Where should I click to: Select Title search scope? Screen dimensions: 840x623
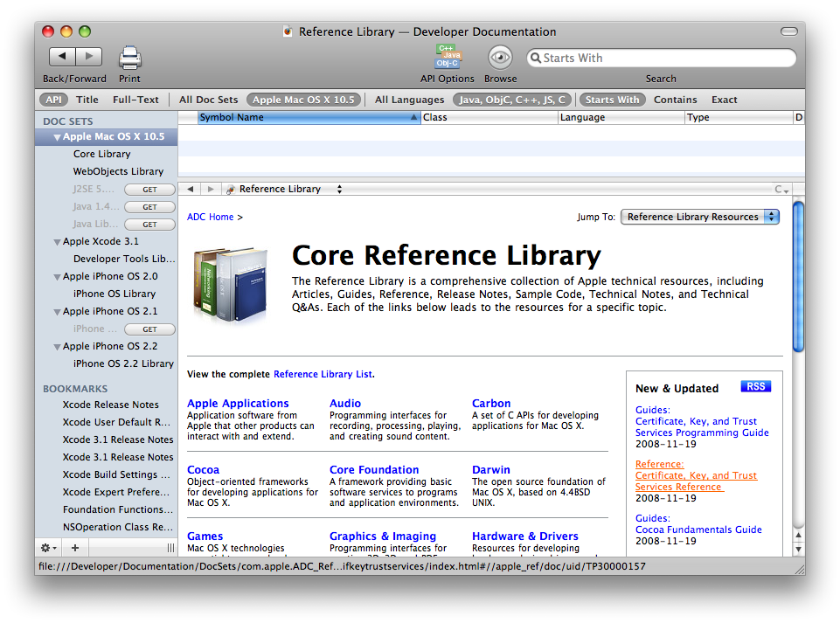tap(87, 100)
